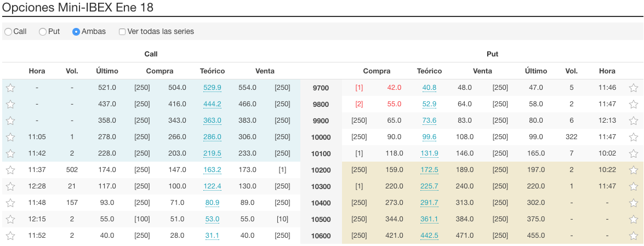Star the put option at strike 9700
The width and height of the screenshot is (644, 246).
pyautogui.click(x=634, y=88)
